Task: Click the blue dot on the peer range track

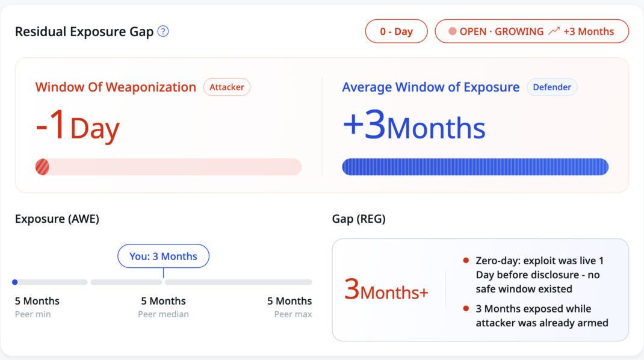Action: pos(15,282)
